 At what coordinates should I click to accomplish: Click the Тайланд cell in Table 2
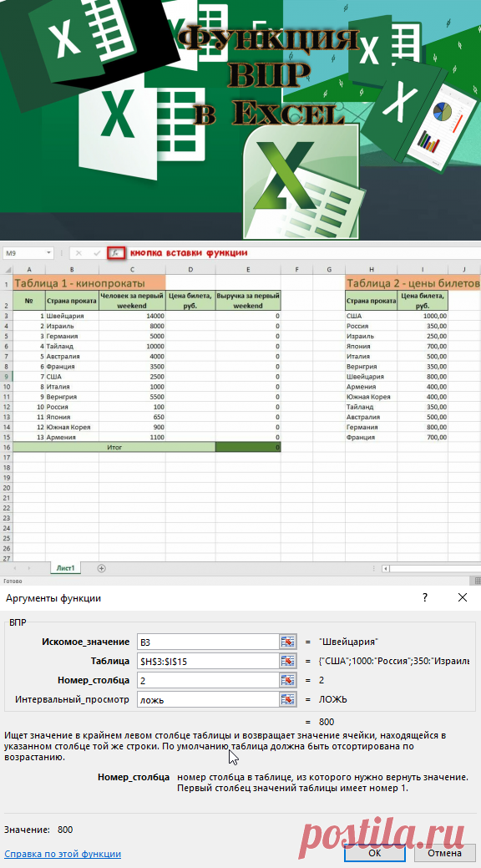point(372,407)
